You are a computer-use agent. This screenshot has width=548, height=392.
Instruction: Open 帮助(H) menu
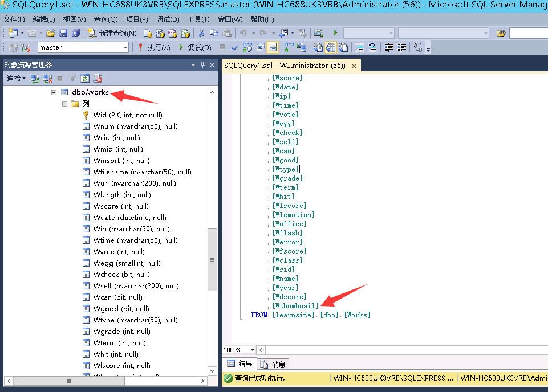click(x=262, y=19)
